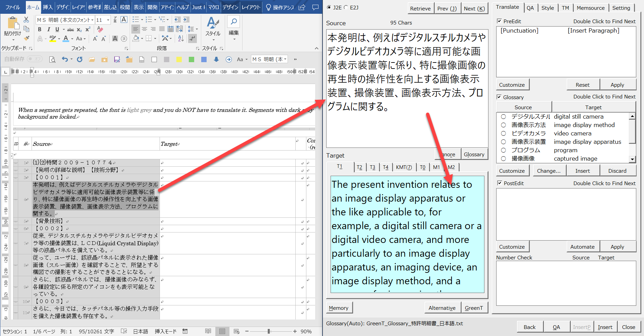
Task: Collapse the ribbon with the chevron
Action: [316, 48]
